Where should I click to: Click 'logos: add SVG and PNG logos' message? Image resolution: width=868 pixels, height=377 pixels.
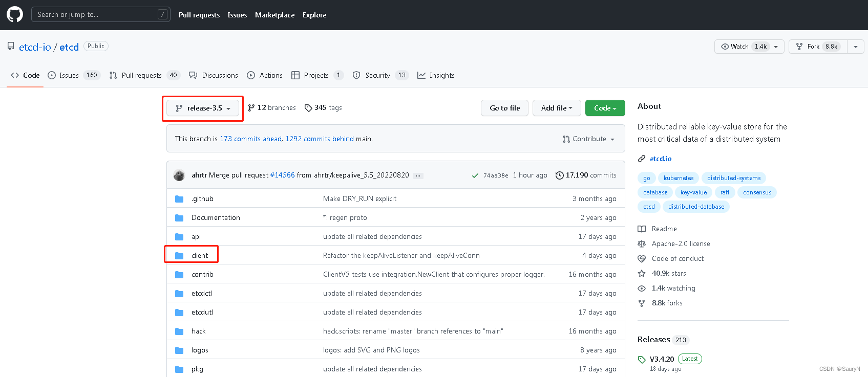click(x=371, y=350)
